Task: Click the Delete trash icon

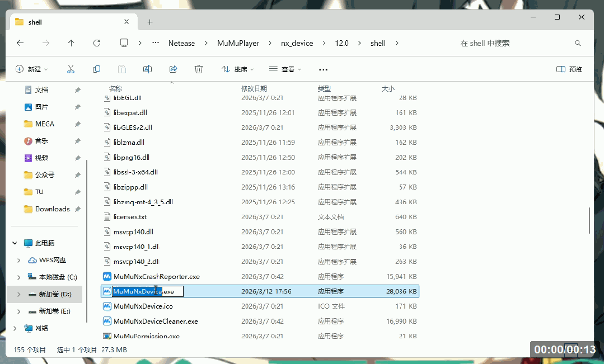Action: pyautogui.click(x=199, y=69)
